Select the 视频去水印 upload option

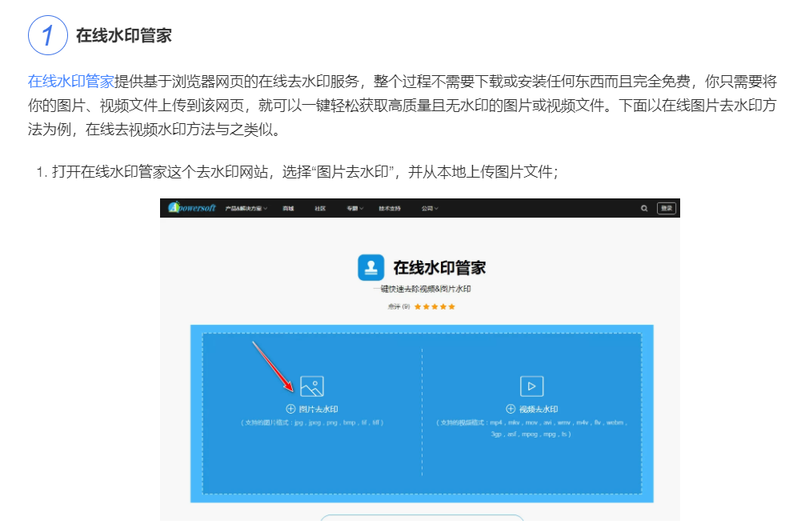pos(531,409)
